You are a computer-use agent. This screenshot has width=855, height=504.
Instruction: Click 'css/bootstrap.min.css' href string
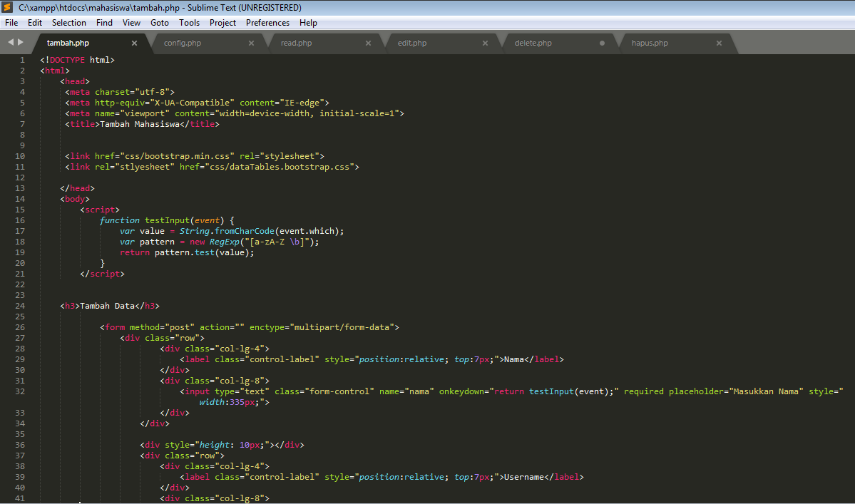[x=178, y=156]
